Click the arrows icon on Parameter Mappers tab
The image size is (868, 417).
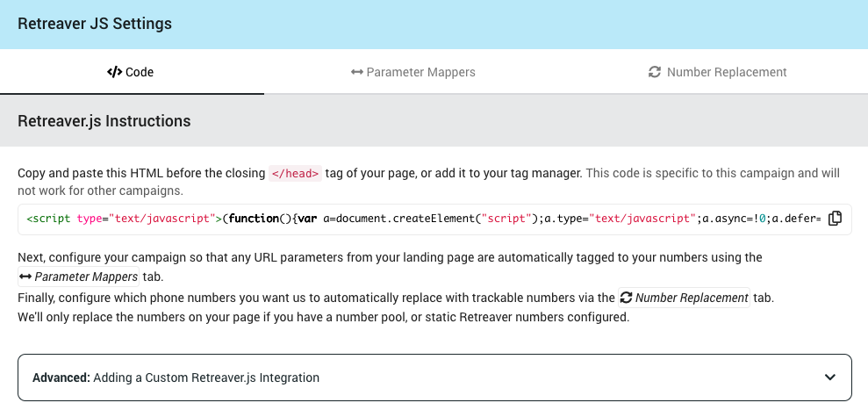point(356,72)
